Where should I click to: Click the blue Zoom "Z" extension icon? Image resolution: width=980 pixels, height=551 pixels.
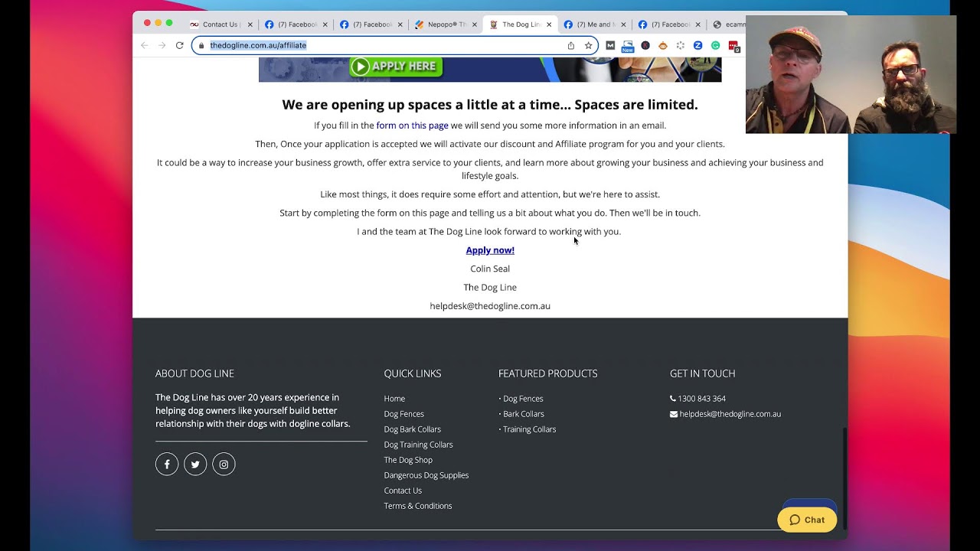pyautogui.click(x=697, y=45)
